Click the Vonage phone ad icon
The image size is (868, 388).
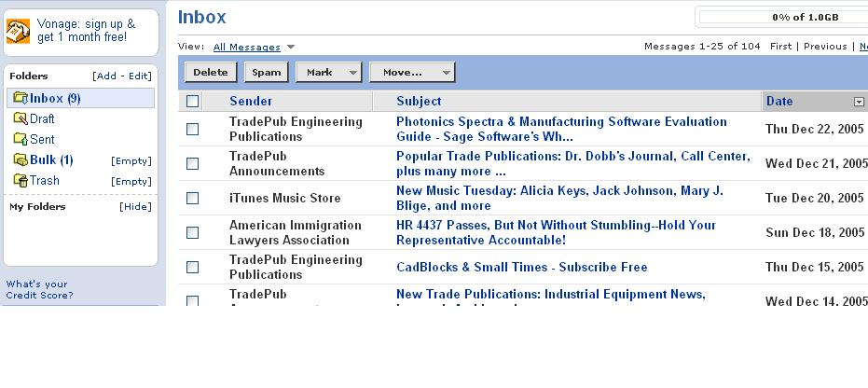(18, 31)
